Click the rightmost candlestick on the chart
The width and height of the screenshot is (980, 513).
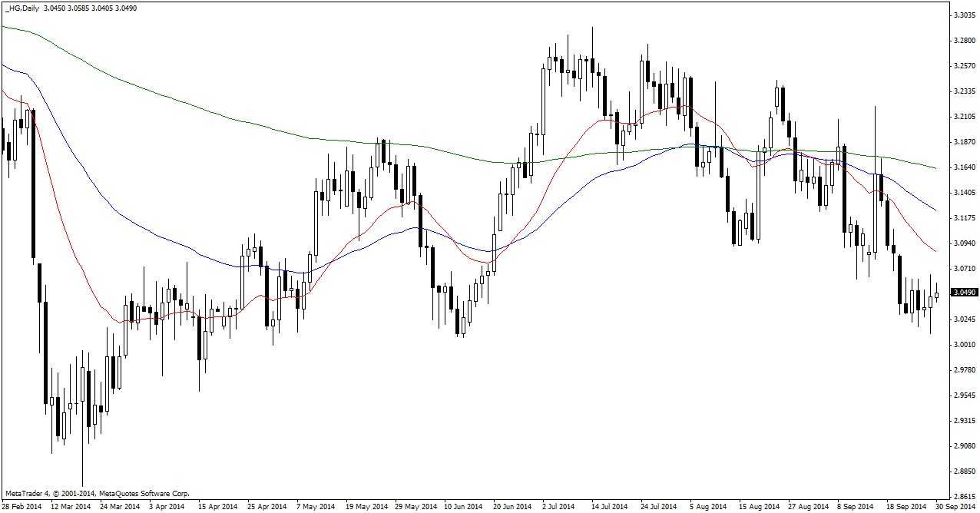(936, 295)
